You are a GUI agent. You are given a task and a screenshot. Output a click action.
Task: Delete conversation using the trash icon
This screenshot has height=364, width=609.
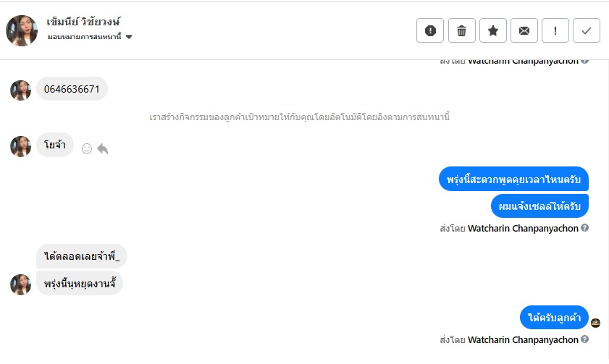pyautogui.click(x=461, y=30)
